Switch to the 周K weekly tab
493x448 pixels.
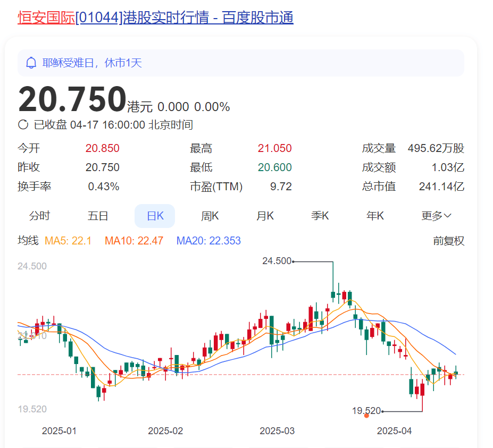tap(210, 215)
